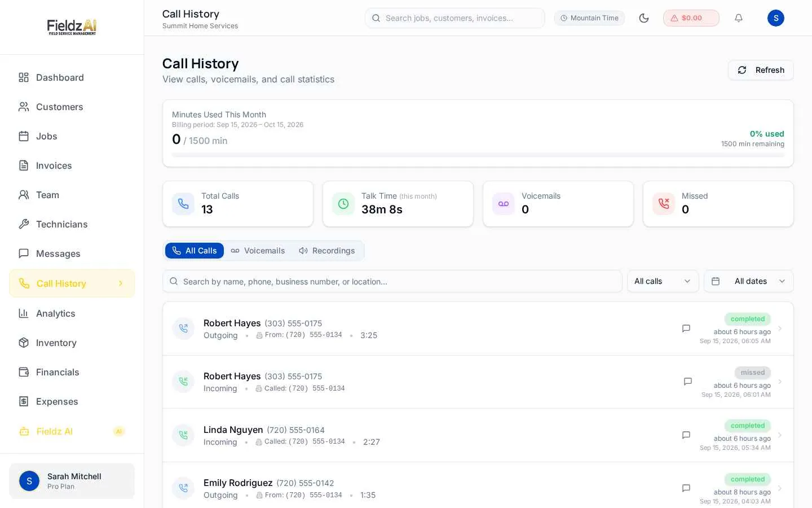Click the Total Calls phone icon
Screen dimensions: 812x508
tap(183, 204)
